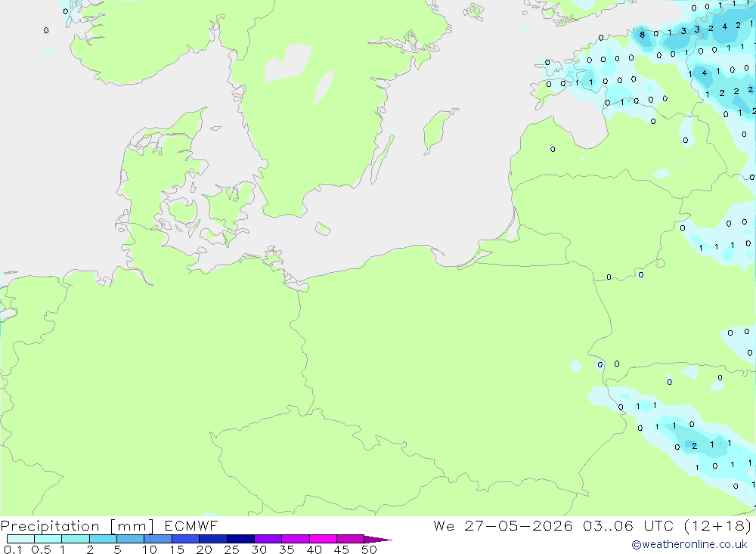Click the '35' legend scale label
Screen dimensions: 756x554
pos(287,549)
